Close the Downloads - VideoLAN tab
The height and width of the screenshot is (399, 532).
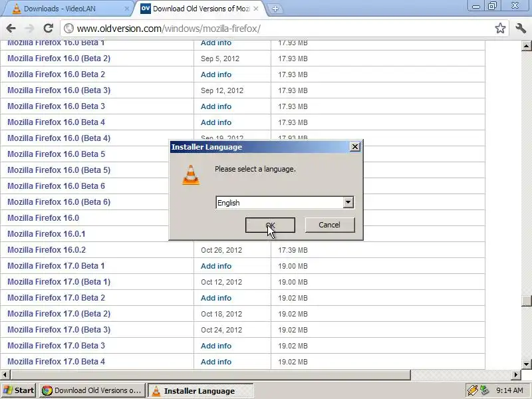point(126,9)
